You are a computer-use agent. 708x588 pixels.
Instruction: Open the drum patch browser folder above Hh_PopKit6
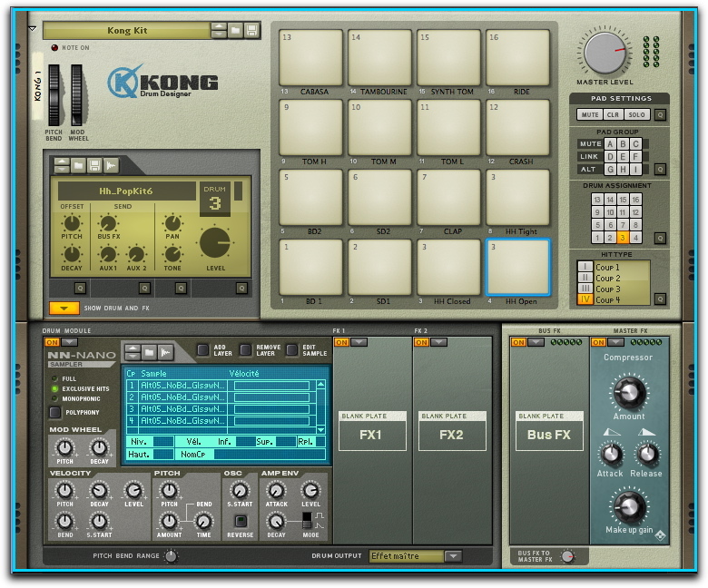pos(78,166)
